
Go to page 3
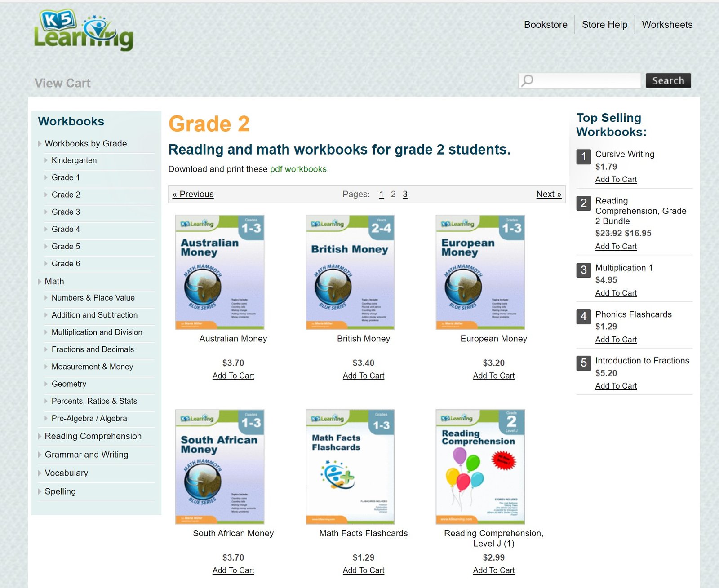pyautogui.click(x=405, y=194)
